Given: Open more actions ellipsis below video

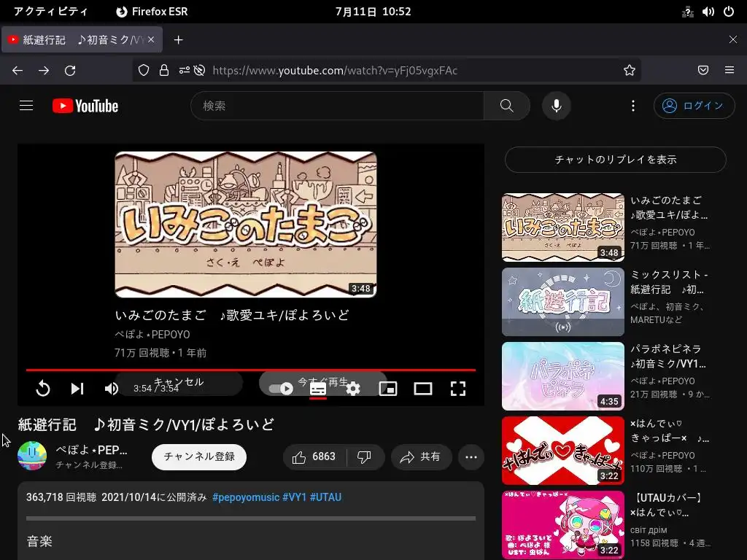Looking at the screenshot, I should pyautogui.click(x=471, y=457).
